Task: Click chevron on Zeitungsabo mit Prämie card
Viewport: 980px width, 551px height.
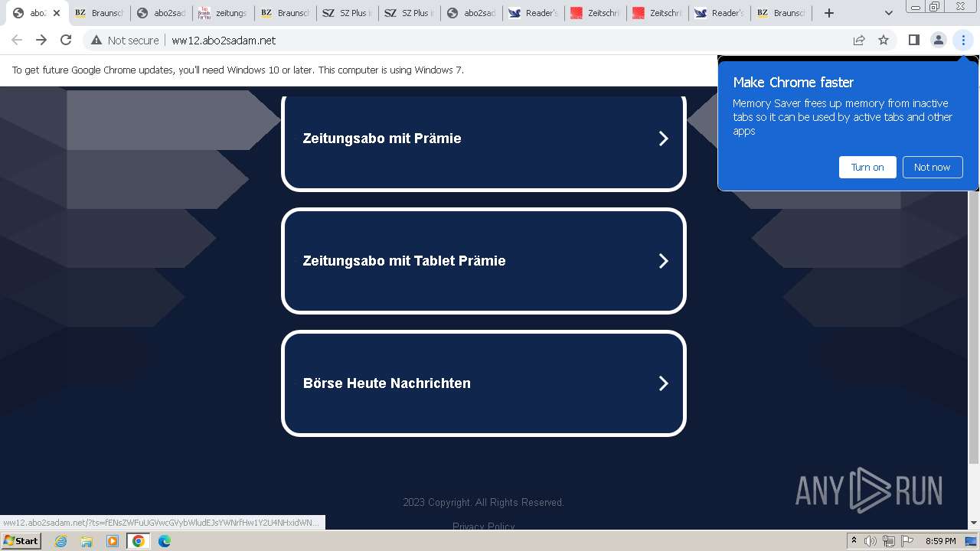Action: [663, 139]
